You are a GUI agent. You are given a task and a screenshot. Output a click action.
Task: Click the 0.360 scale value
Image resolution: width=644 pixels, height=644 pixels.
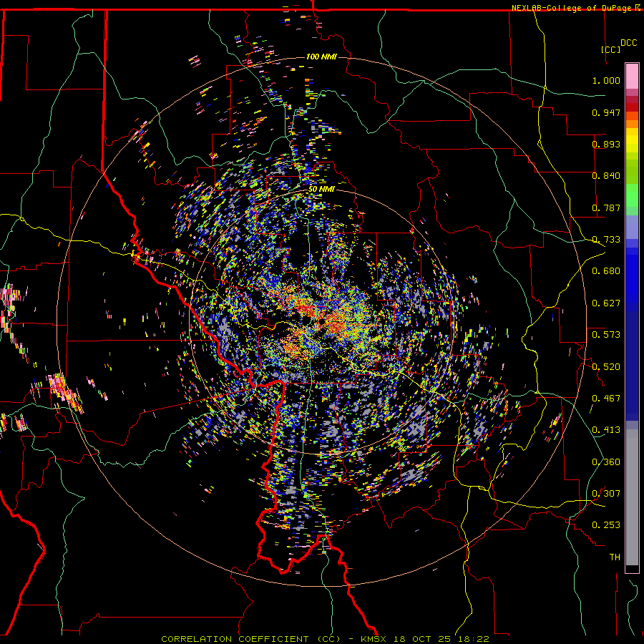(x=606, y=462)
